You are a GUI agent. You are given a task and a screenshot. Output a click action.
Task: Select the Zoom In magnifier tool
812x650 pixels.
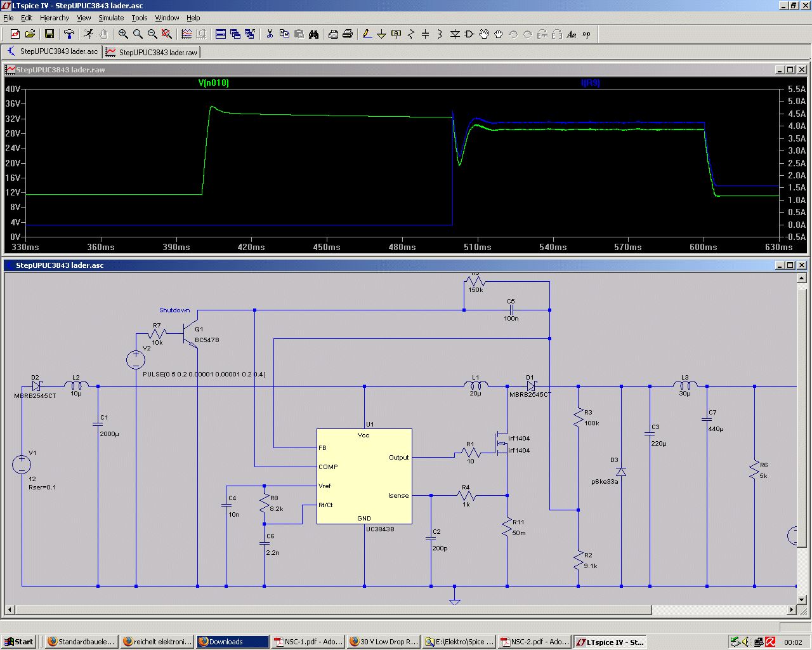coord(123,34)
